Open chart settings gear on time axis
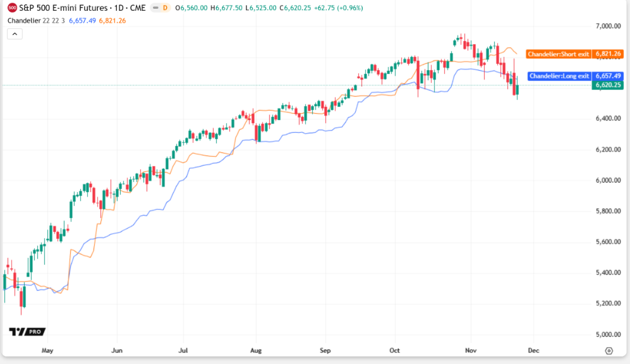This screenshot has width=630, height=364. tap(609, 351)
